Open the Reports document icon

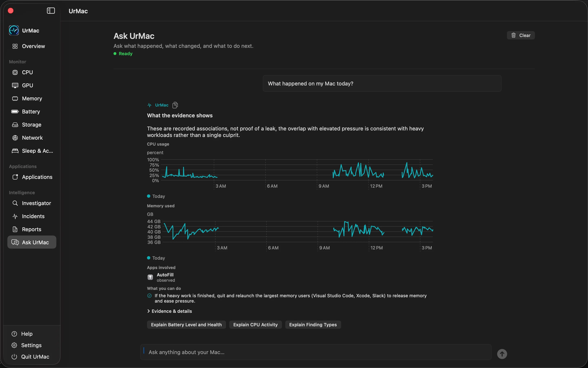pyautogui.click(x=15, y=229)
